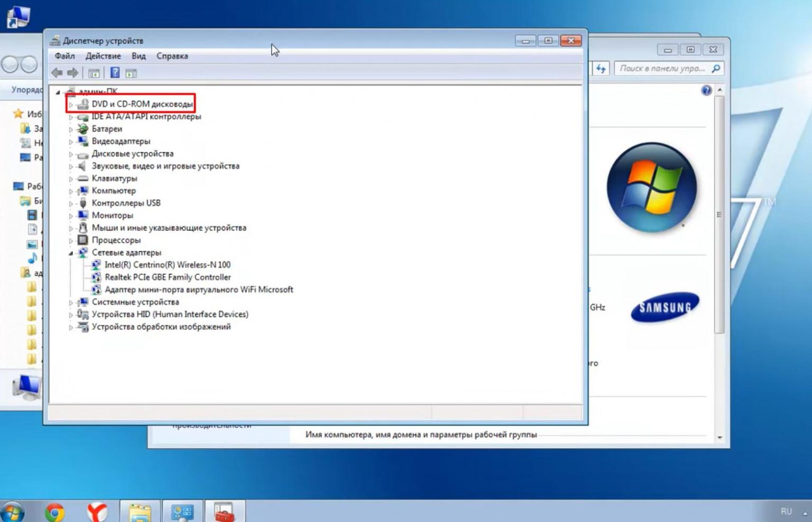Screen dimensions: 812x522
Task: Expand the Видеоадаптеры node
Action: tap(71, 142)
